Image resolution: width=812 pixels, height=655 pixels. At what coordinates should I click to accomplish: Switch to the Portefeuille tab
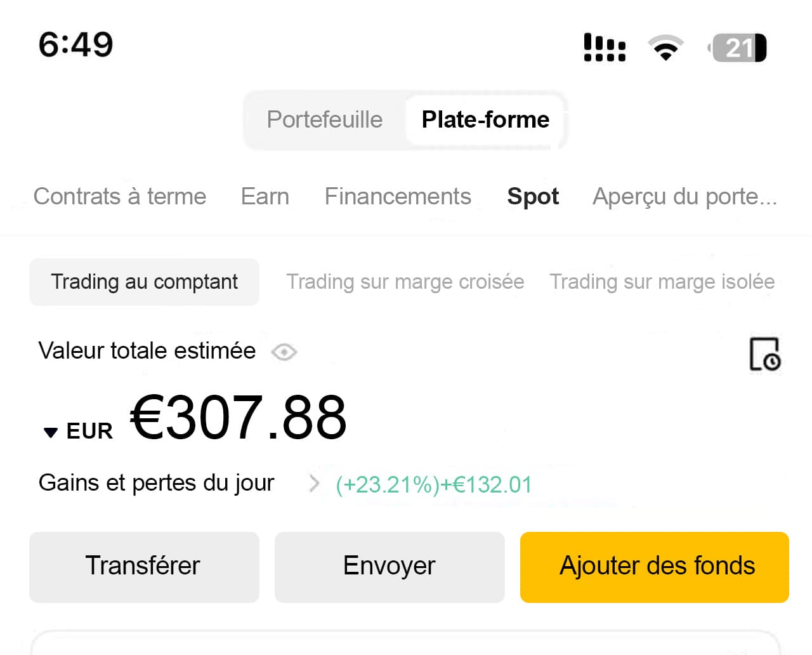[324, 119]
